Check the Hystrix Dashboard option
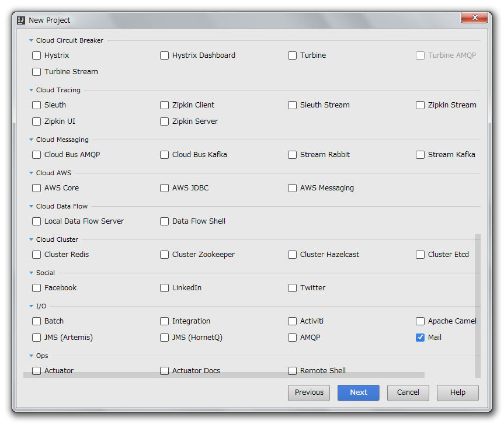The image size is (504, 424). click(x=164, y=55)
